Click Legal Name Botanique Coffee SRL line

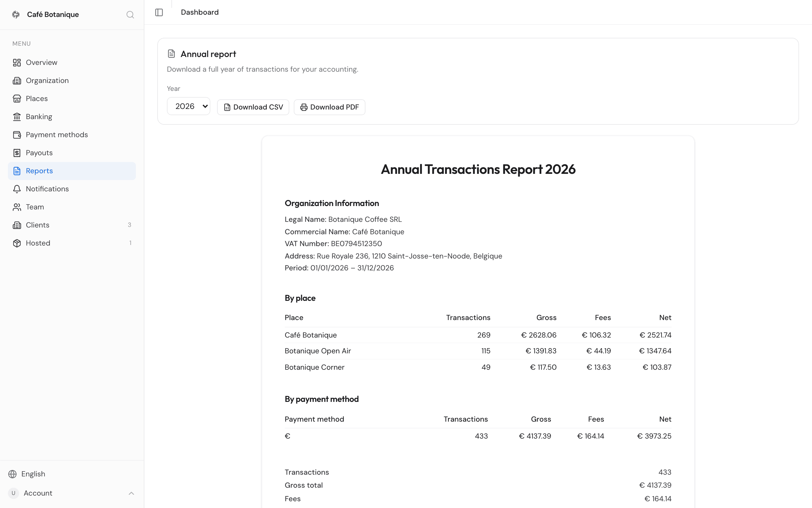[x=343, y=219]
